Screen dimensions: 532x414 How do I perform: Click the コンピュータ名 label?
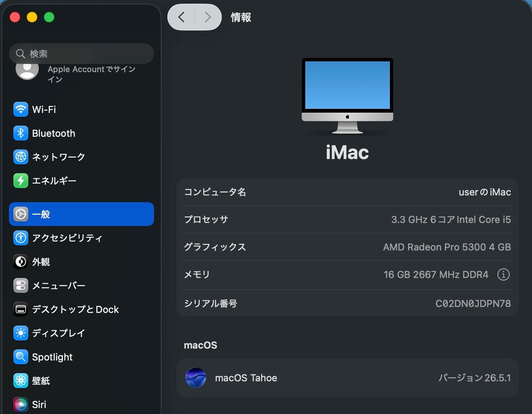click(x=215, y=192)
